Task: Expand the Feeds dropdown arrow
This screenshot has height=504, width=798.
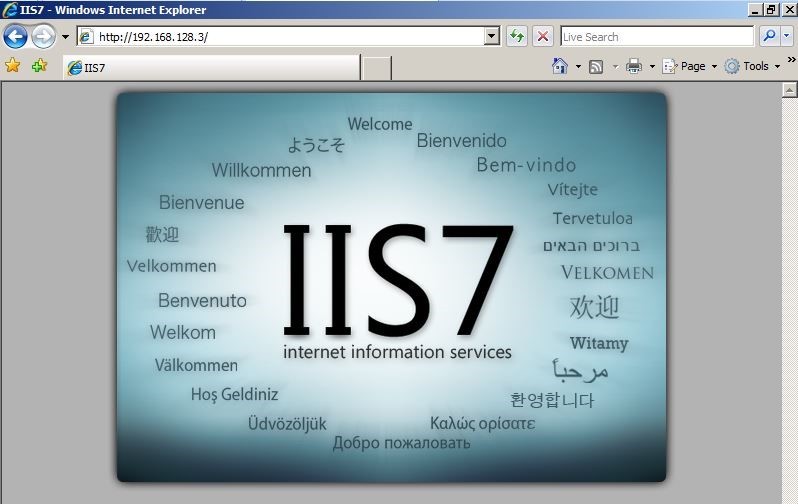Action: [615, 66]
